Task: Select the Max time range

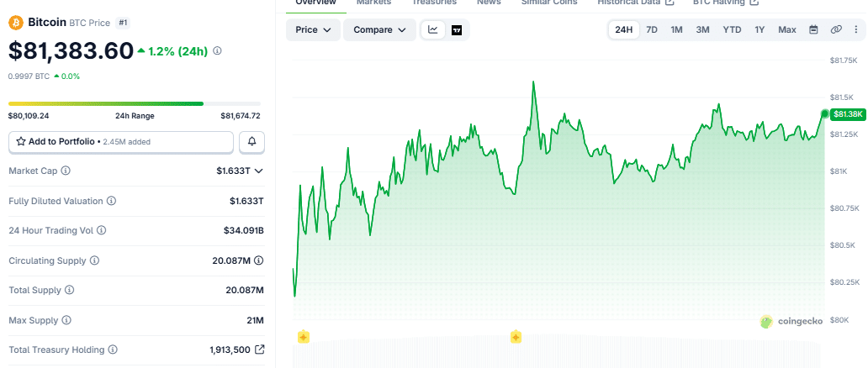Action: pos(786,30)
